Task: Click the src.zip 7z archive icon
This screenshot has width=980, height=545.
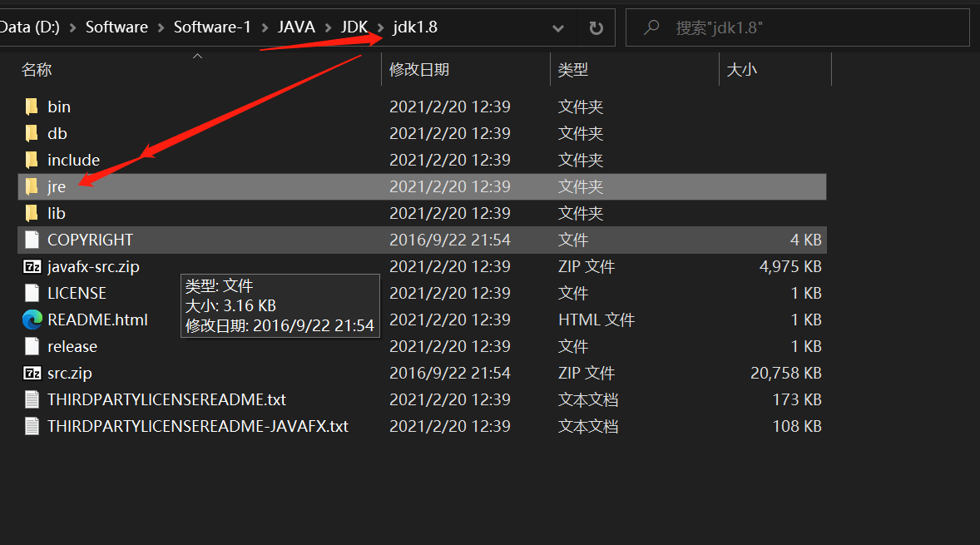Action: [32, 373]
